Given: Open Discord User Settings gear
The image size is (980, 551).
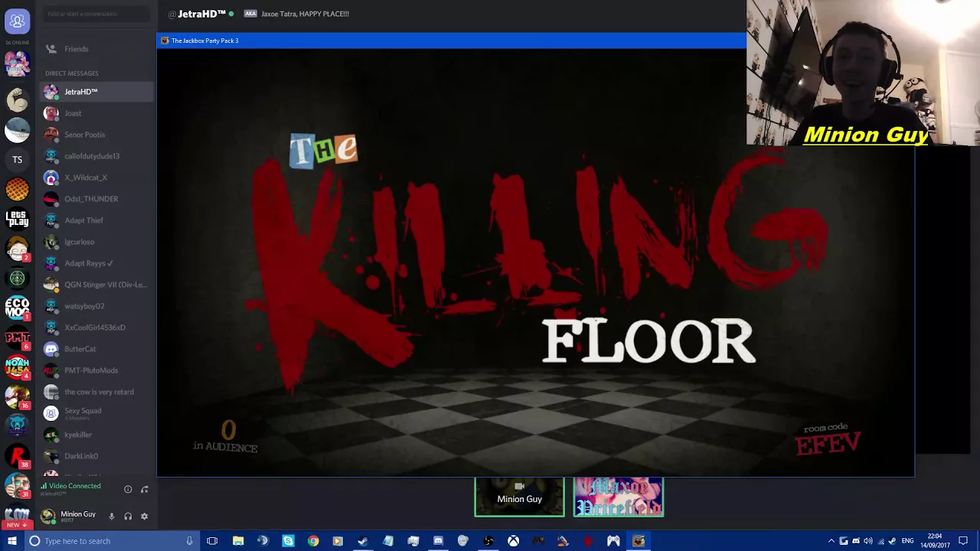Looking at the screenshot, I should point(144,517).
